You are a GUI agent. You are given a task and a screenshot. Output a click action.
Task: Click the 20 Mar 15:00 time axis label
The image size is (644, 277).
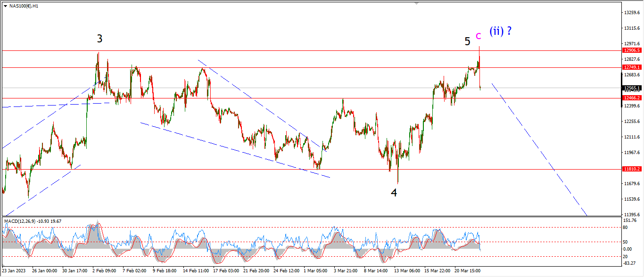pyautogui.click(x=468, y=271)
